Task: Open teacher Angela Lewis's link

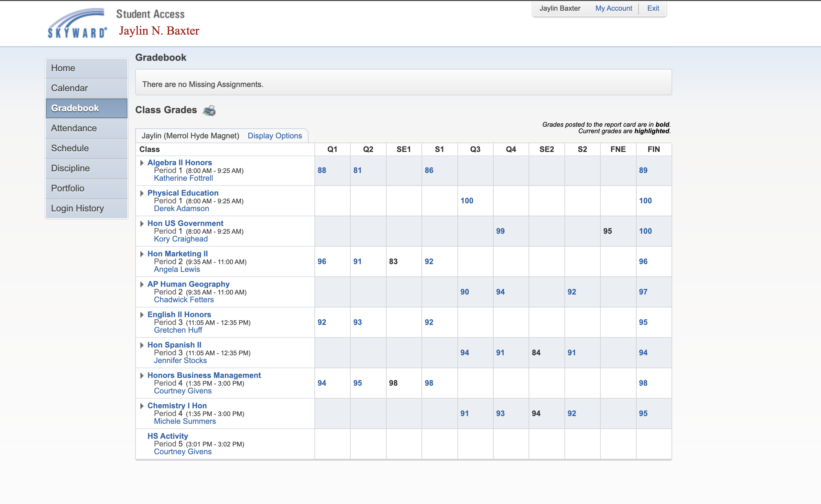Action: (x=177, y=269)
